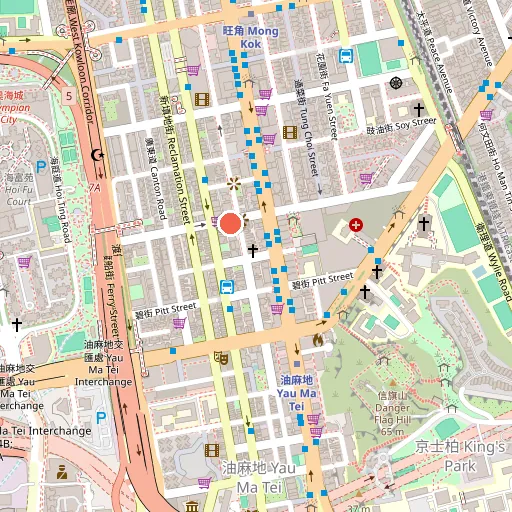Viewport: 512px width, 512px height.
Task: Select the Buddhist dharma wheel icon
Action: tap(396, 83)
